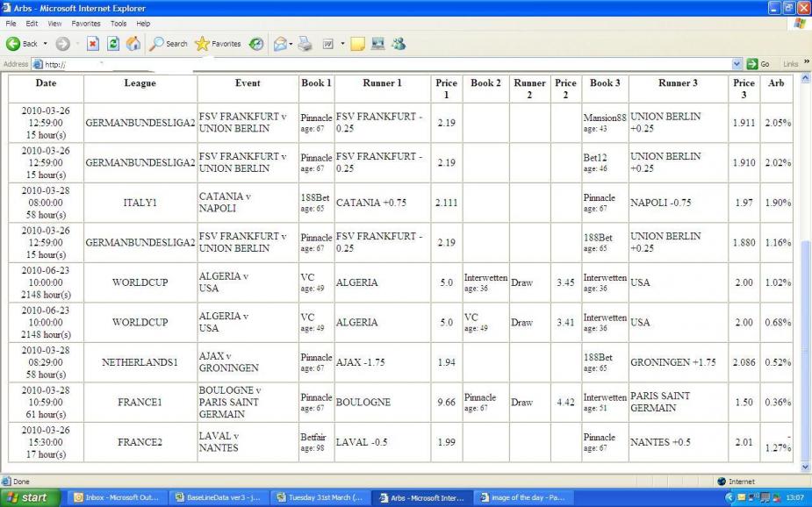This screenshot has width=812, height=507.
Task: Expand the Address bar dropdown list
Action: (x=737, y=64)
